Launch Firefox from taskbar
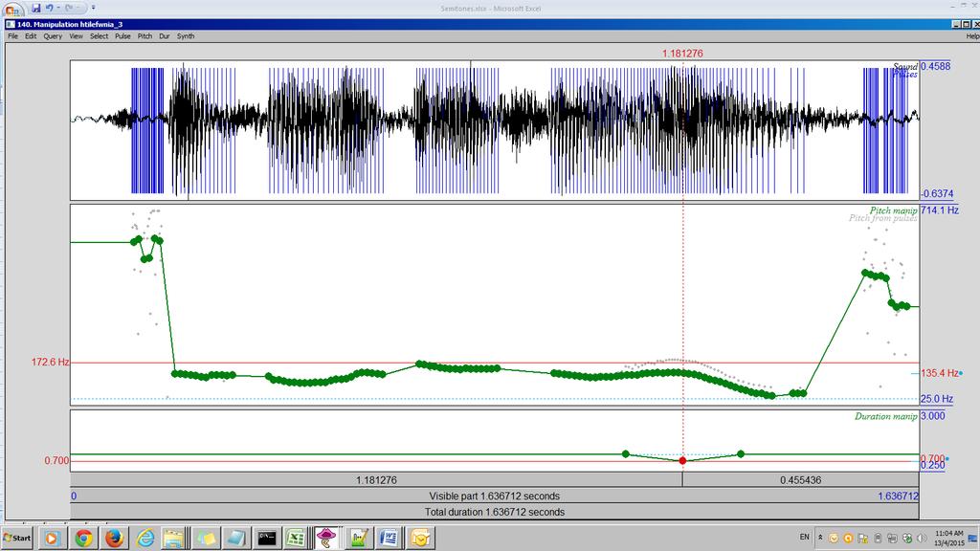This screenshot has height=551, width=980. pyautogui.click(x=114, y=538)
